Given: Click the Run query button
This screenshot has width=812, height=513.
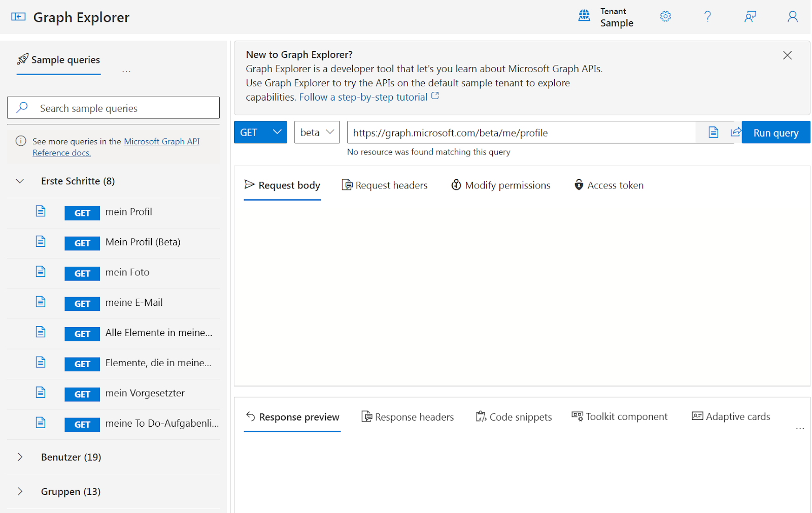Looking at the screenshot, I should [775, 132].
